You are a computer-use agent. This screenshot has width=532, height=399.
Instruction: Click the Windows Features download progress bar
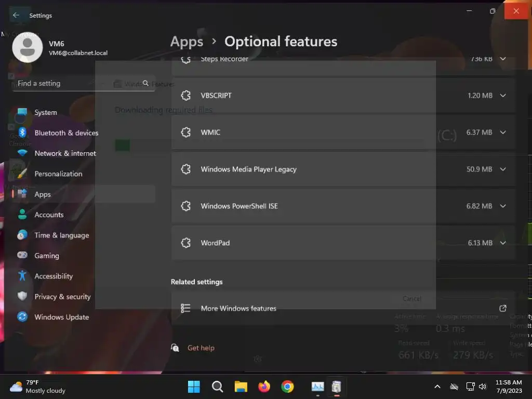(x=270, y=145)
